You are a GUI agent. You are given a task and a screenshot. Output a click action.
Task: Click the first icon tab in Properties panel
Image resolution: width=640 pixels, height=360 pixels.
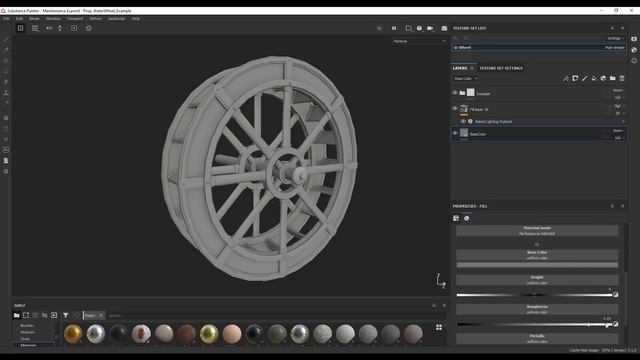point(456,218)
